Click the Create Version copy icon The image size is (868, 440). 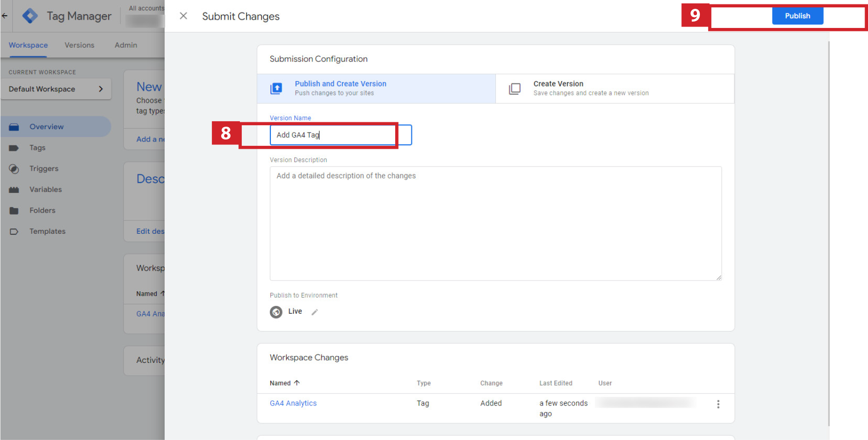click(x=515, y=88)
